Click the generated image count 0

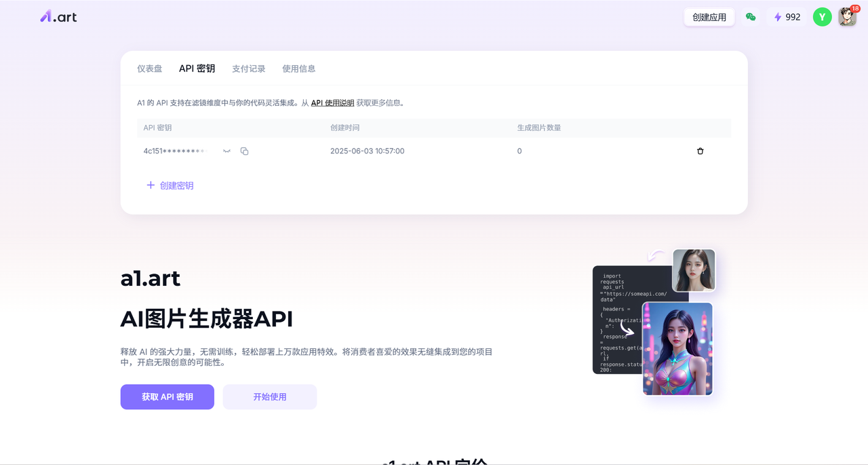(x=519, y=151)
